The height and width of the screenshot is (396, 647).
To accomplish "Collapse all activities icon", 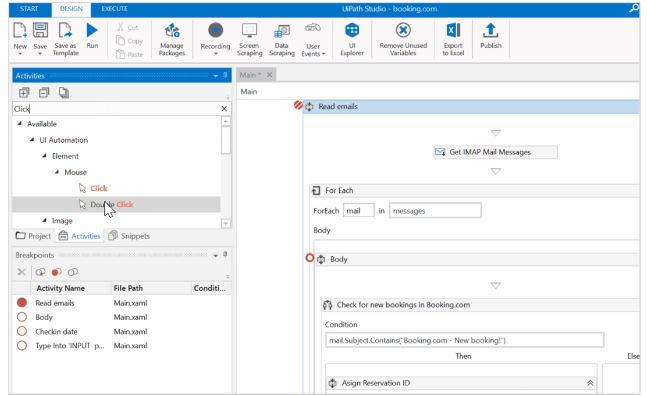I will [x=44, y=92].
